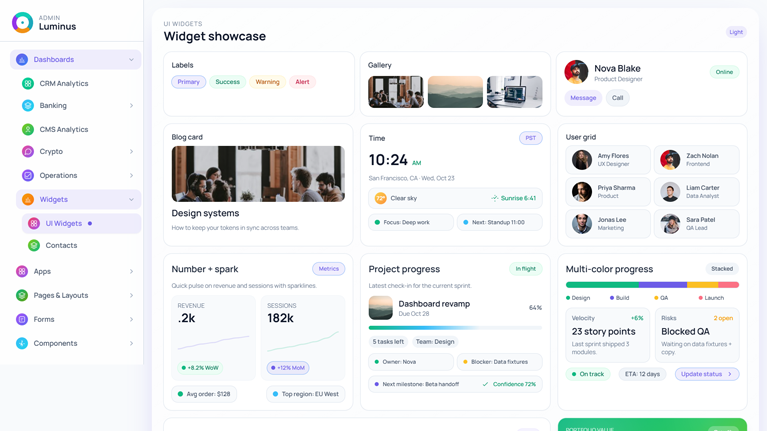Image resolution: width=767 pixels, height=431 pixels.
Task: Expand the Apps menu chevron
Action: pos(131,271)
